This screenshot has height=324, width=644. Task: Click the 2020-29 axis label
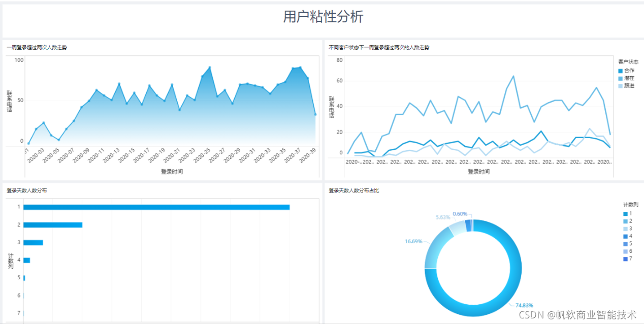pyautogui.click(x=233, y=155)
